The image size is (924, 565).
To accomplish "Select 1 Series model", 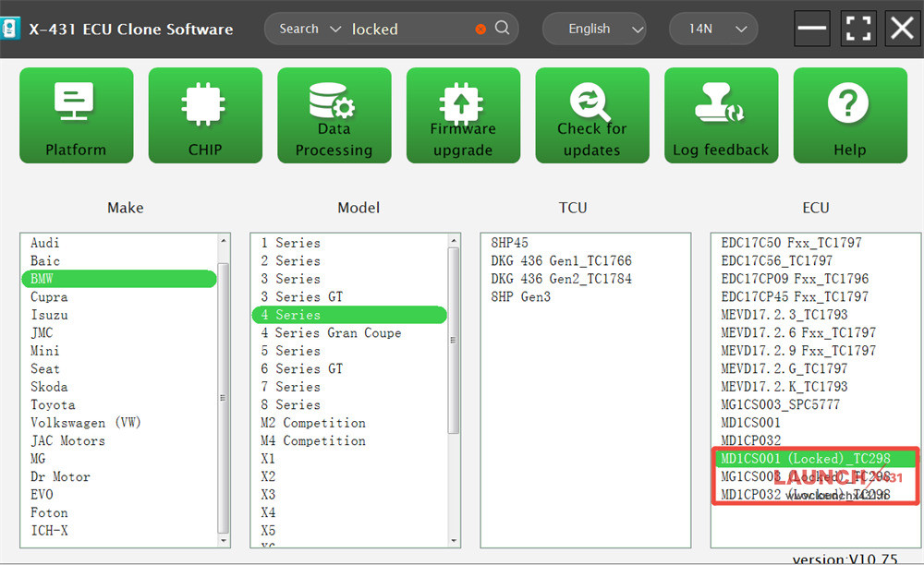I will point(290,243).
